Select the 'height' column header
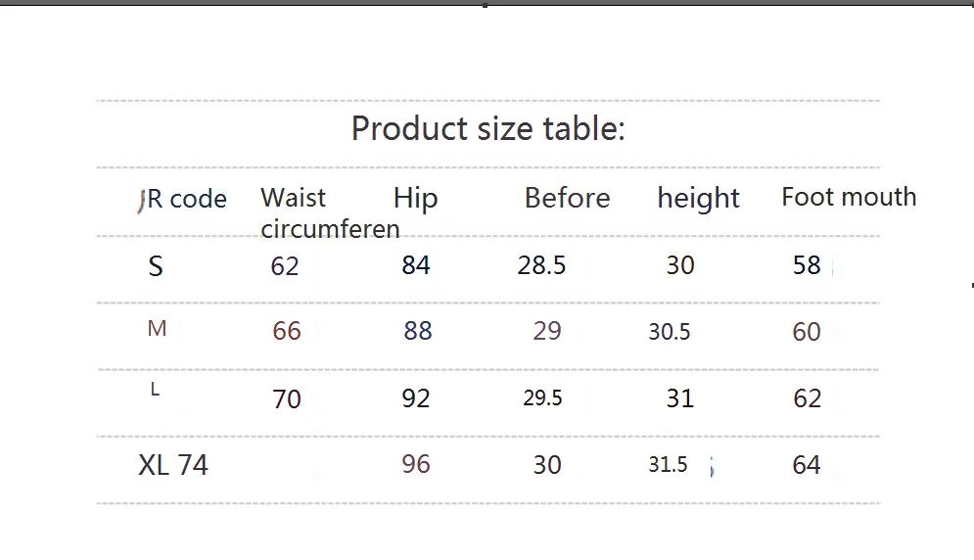974x560 pixels. (x=698, y=199)
